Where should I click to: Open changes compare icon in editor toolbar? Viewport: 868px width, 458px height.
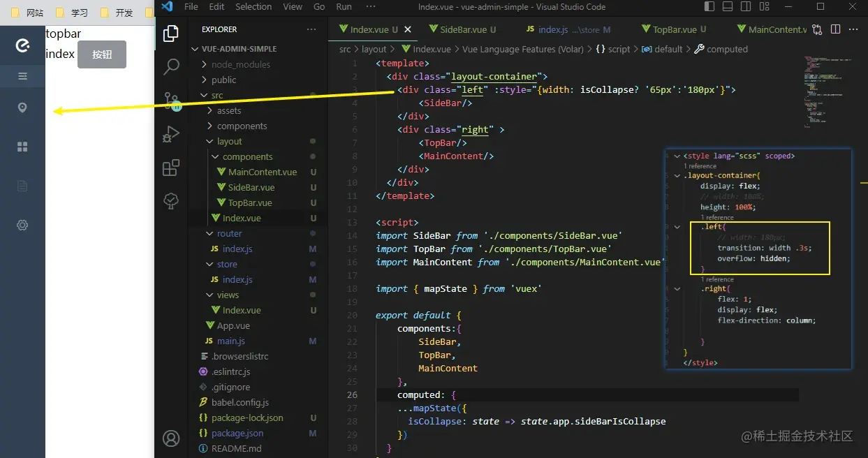tap(817, 29)
